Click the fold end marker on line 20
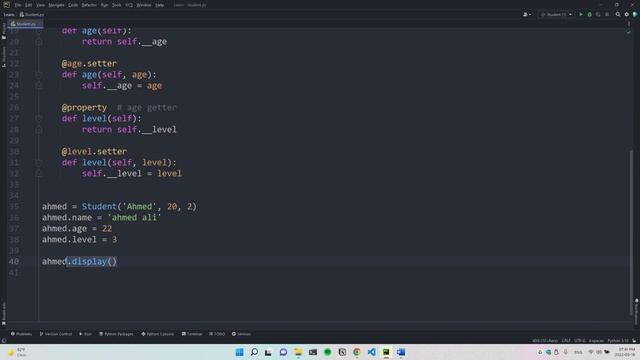 pos(39,42)
